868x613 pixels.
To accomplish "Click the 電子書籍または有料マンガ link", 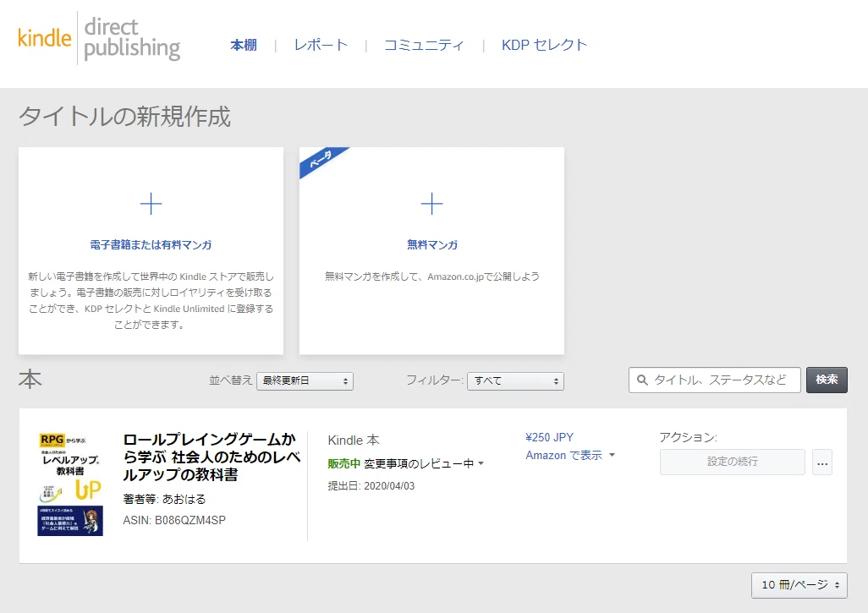I will [x=151, y=244].
